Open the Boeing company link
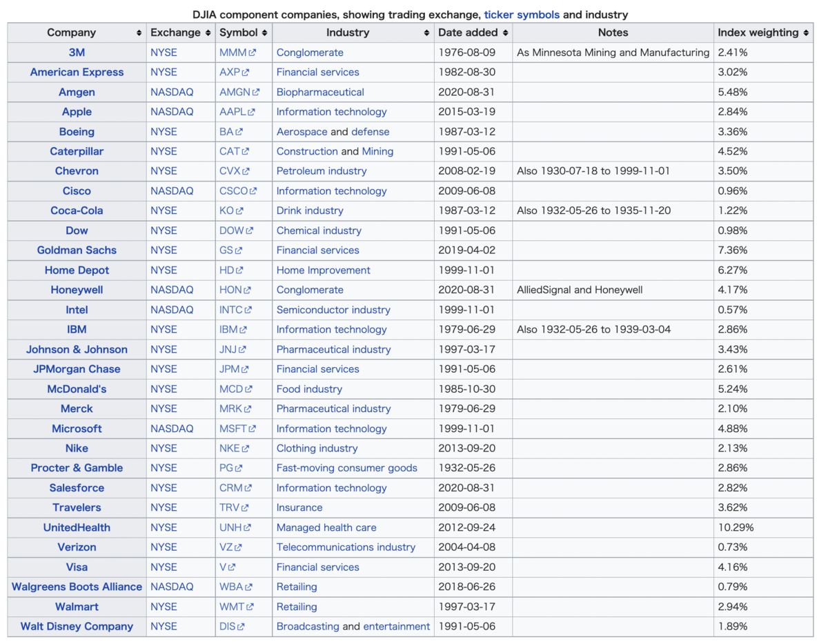This screenshot has width=828, height=644. (77, 132)
